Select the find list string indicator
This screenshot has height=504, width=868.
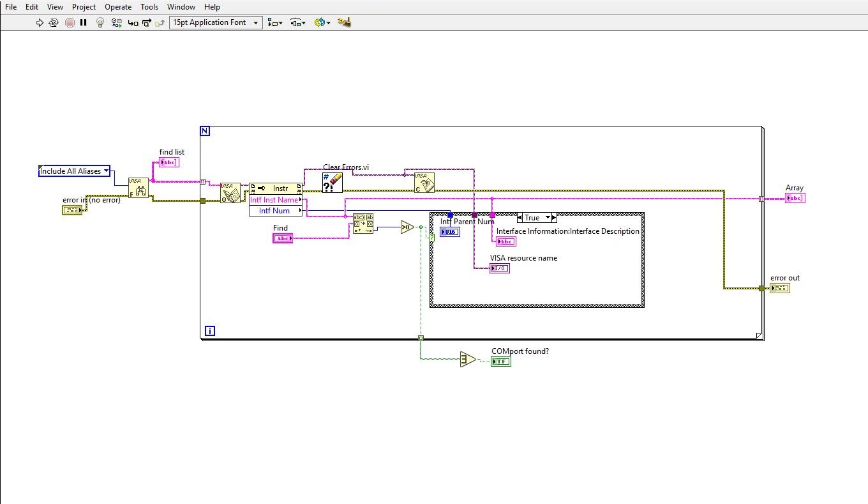(x=169, y=162)
